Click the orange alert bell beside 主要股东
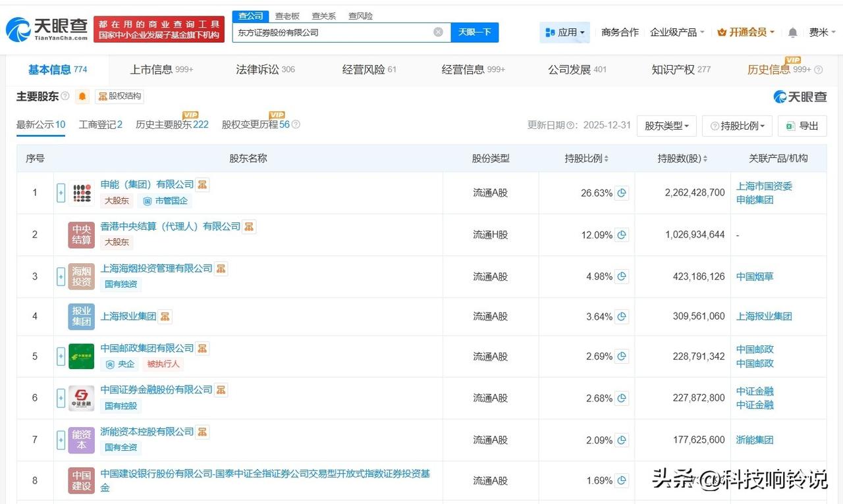Screen dimensions: 843x504 tap(82, 97)
